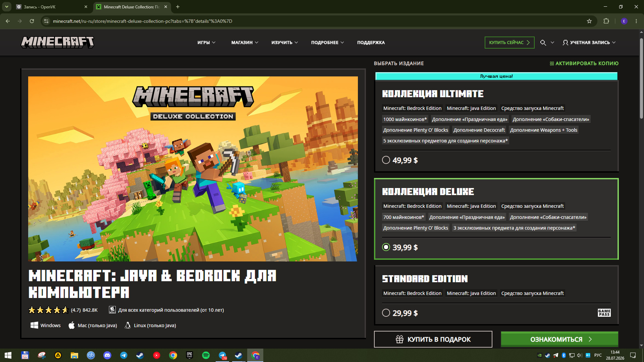
Task: Click the Bluetooth icon in the system tray
Action: pyautogui.click(x=564, y=355)
